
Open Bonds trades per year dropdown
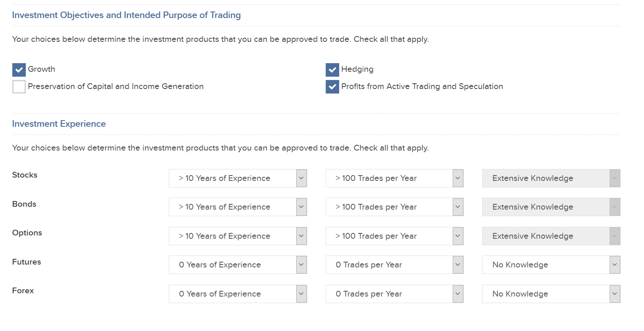(x=394, y=207)
